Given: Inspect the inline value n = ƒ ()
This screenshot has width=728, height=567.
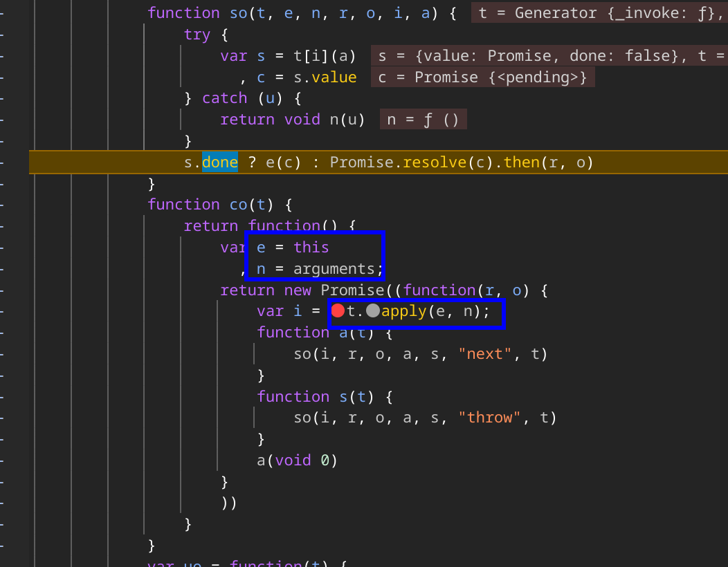Looking at the screenshot, I should coord(423,120).
